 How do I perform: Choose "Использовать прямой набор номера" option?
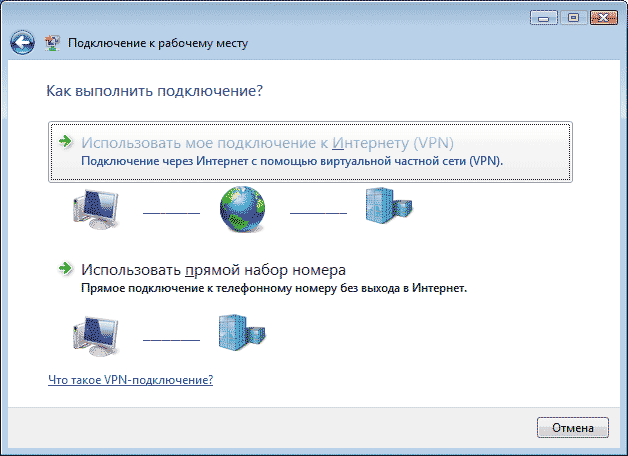[213, 269]
